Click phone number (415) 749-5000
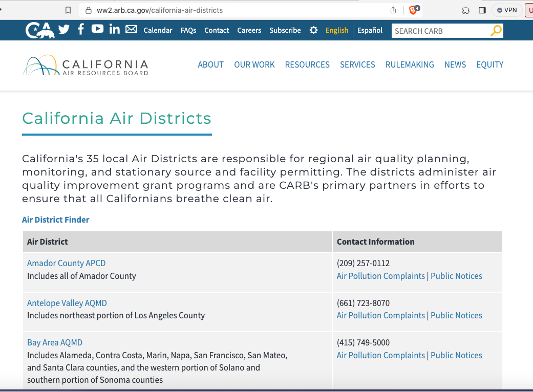Screen dimensions: 533x392 click(x=363, y=342)
